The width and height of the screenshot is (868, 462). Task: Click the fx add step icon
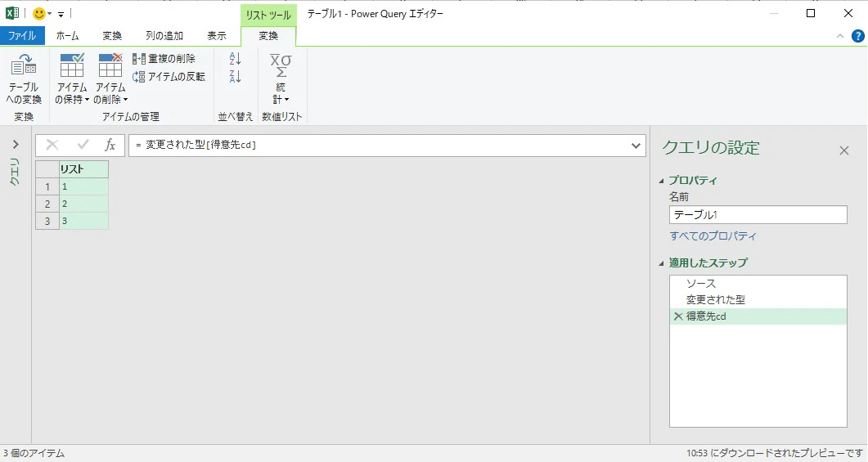click(110, 145)
